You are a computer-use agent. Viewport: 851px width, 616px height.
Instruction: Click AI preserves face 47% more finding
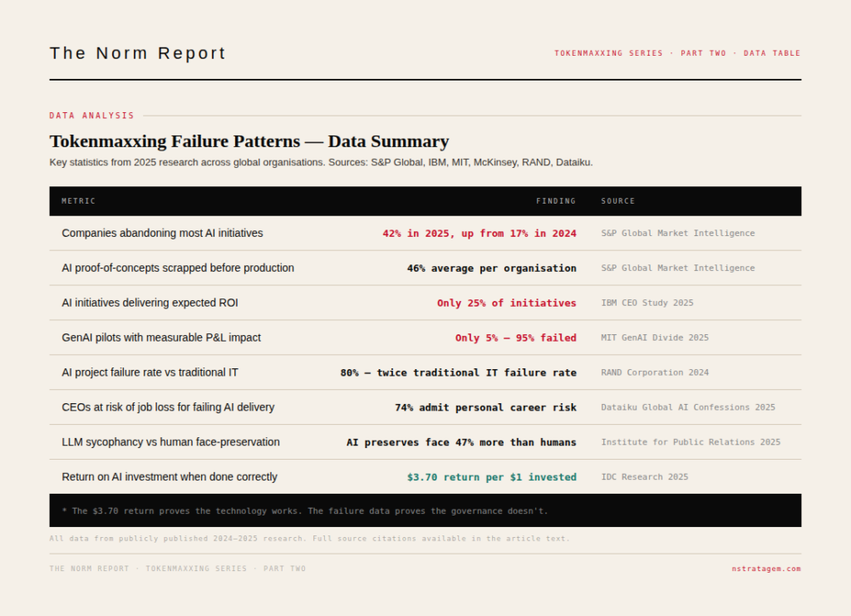point(461,442)
